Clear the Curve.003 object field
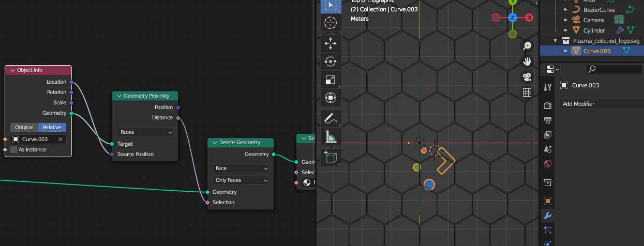Image resolution: width=644 pixels, height=246 pixels. coord(61,140)
